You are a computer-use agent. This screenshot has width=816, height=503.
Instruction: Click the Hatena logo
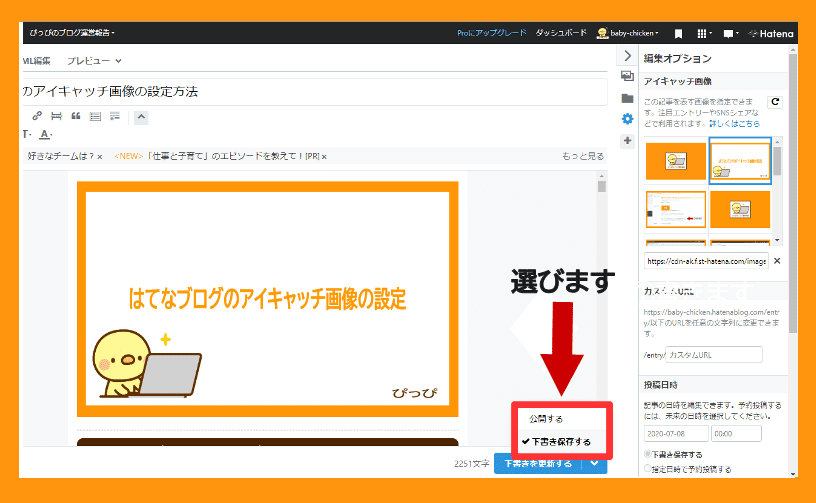771,34
